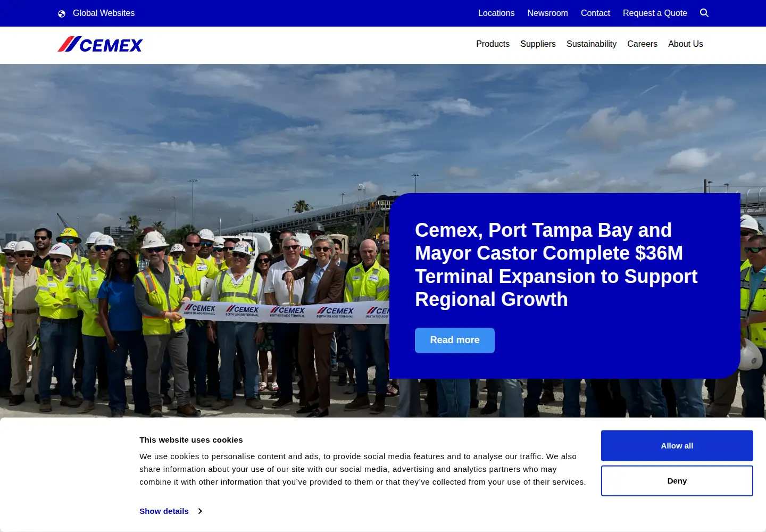766x532 pixels.
Task: Expand cookie details chevron arrow
Action: [200, 511]
